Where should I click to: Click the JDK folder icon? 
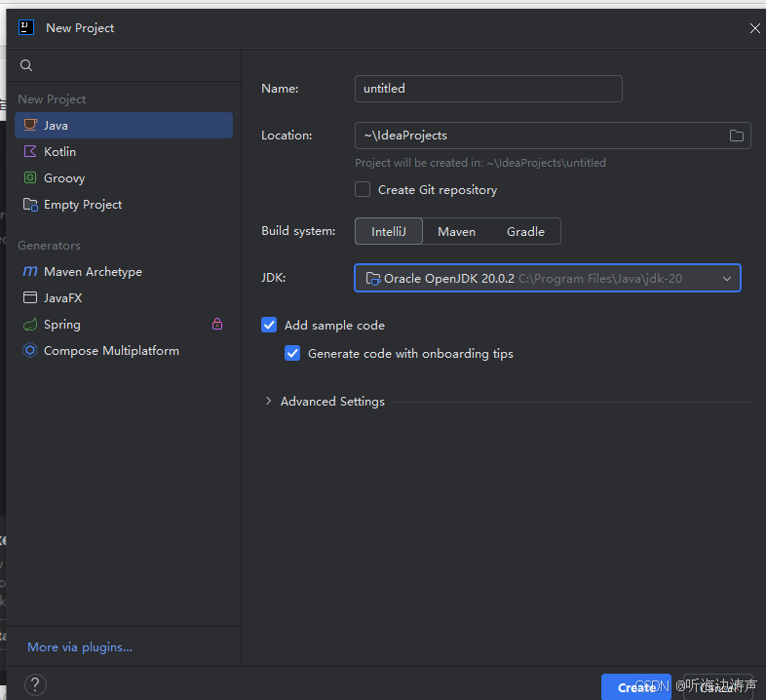(x=373, y=279)
